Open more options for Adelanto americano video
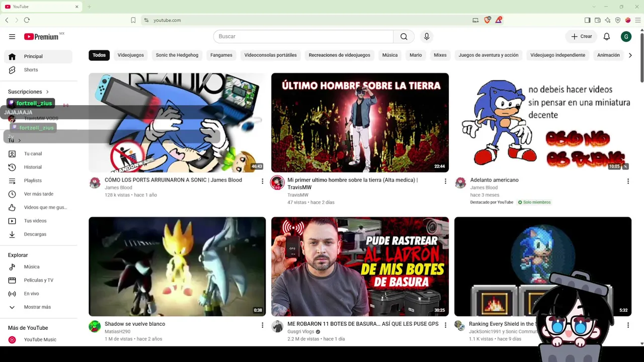Screen dimensions: 644x362 (x=628, y=181)
